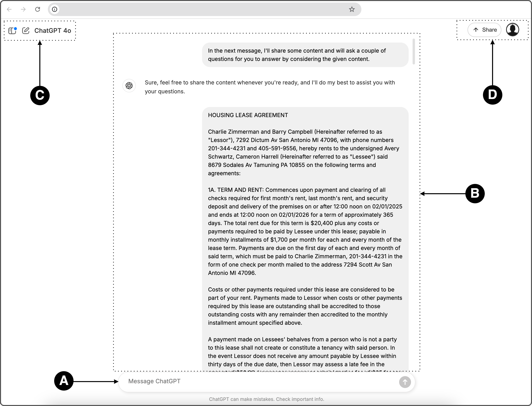Click the first user message bubble
Image resolution: width=532 pixels, height=406 pixels.
[x=305, y=55]
